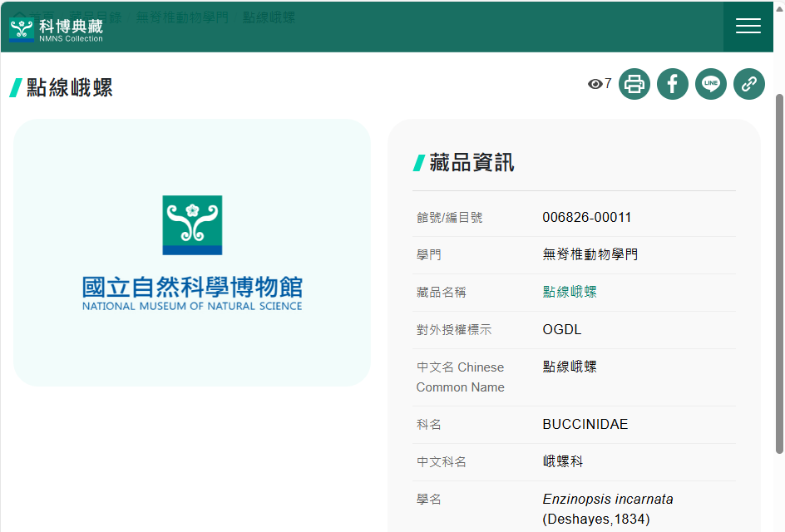Click the family name BUCCINIDAE
785x532 pixels.
585,425
